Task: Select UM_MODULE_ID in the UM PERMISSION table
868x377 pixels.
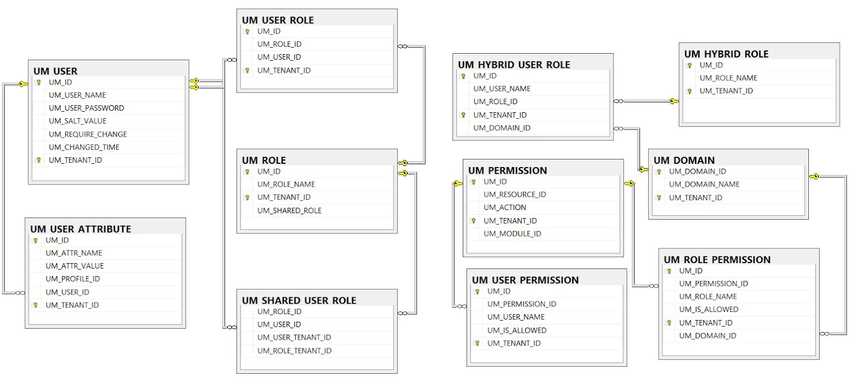Action: click(x=512, y=234)
